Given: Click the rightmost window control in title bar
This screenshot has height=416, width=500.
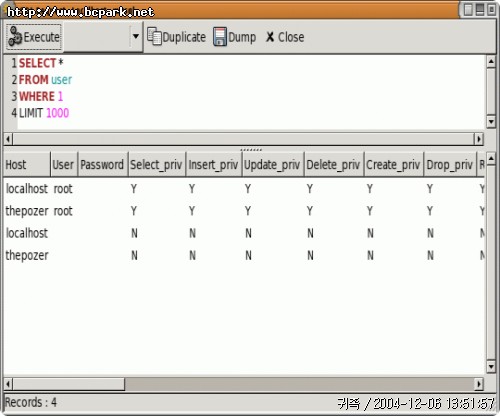Looking at the screenshot, I should click(x=491, y=10).
